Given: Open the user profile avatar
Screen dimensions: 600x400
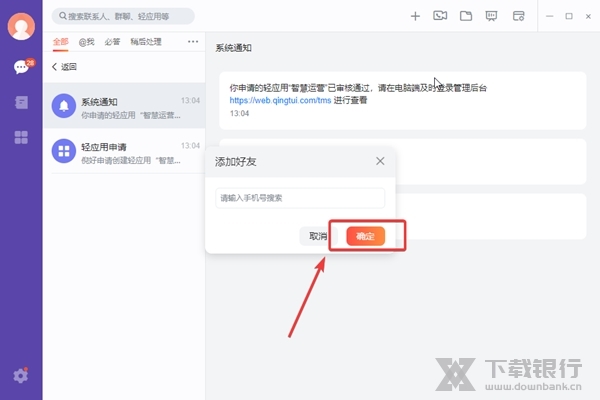Looking at the screenshot, I should pyautogui.click(x=21, y=26).
